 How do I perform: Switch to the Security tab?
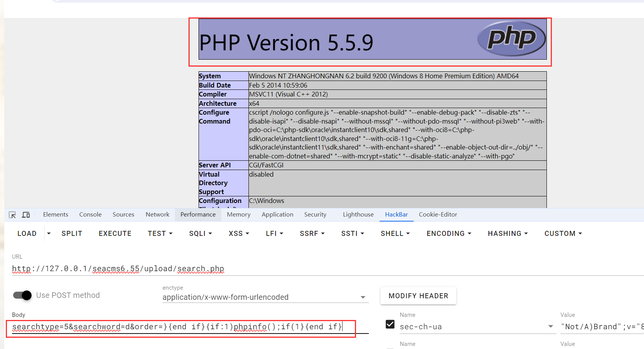(x=315, y=215)
